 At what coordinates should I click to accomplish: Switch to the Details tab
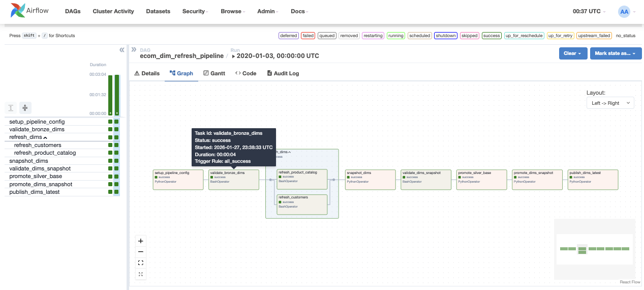(147, 73)
